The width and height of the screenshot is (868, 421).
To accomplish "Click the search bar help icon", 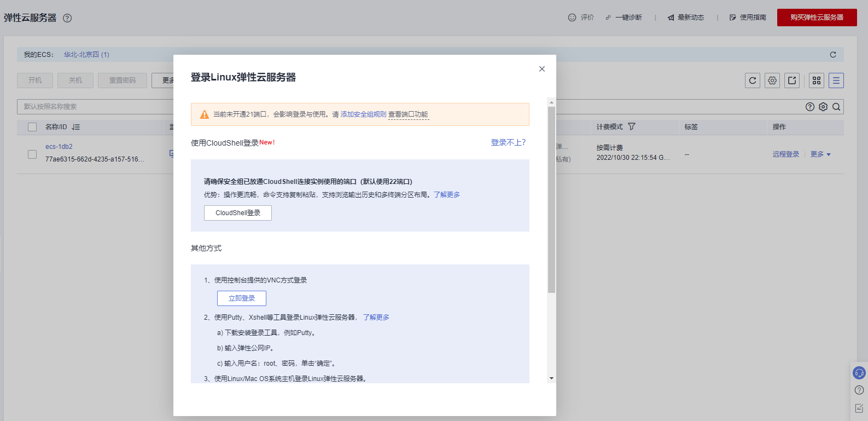I will click(810, 107).
